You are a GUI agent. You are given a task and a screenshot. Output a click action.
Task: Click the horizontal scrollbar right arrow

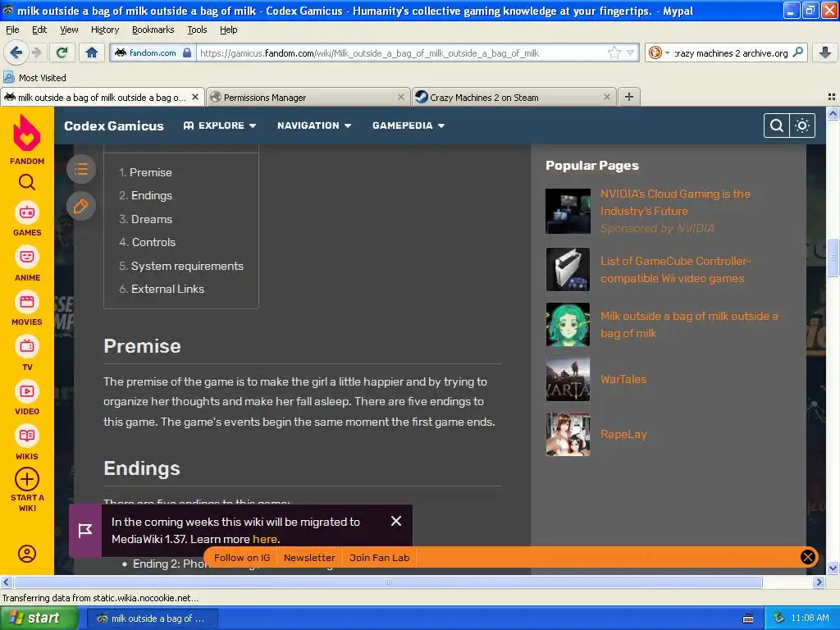coord(819,582)
